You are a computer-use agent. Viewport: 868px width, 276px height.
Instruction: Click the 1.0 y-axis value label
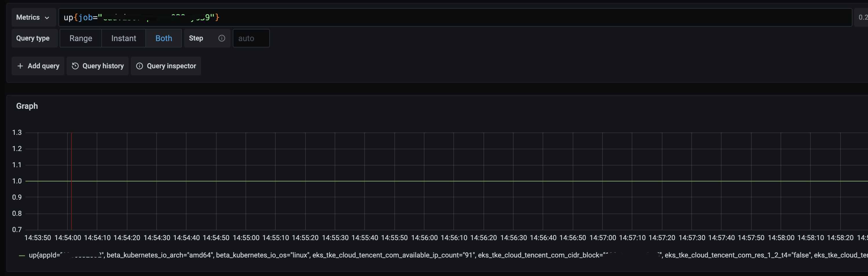point(17,181)
